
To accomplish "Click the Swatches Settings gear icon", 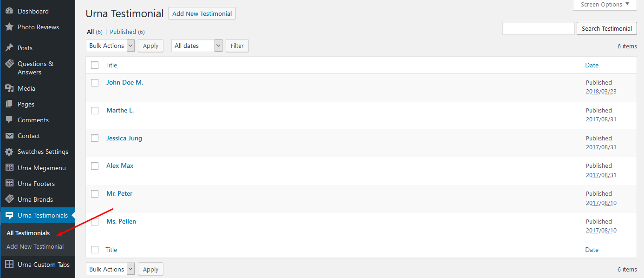I will tap(9, 152).
